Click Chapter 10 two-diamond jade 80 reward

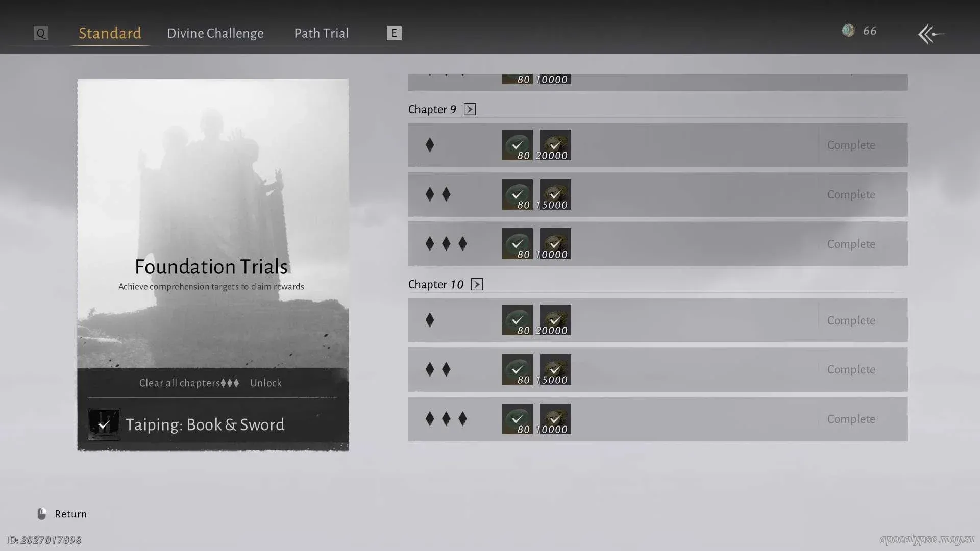(517, 369)
